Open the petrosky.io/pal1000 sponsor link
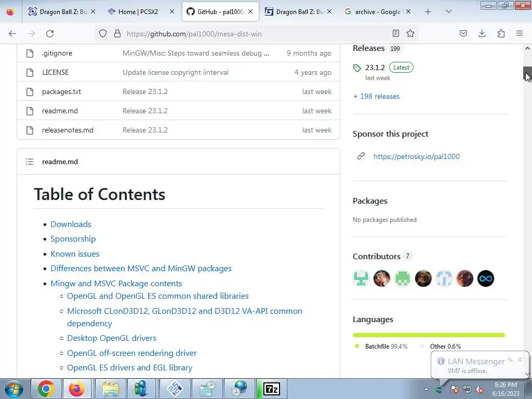Viewport: 532px width, 399px height. click(x=416, y=156)
